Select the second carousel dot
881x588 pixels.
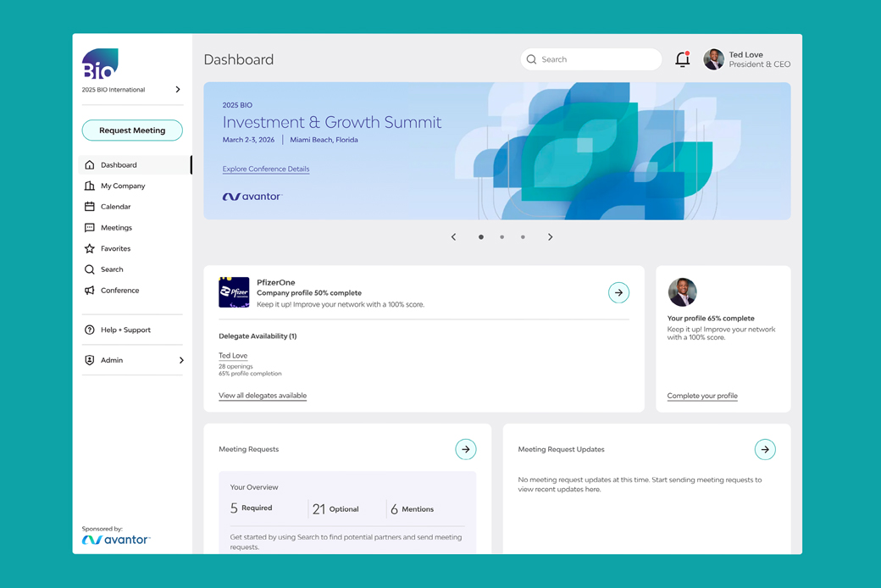point(502,237)
